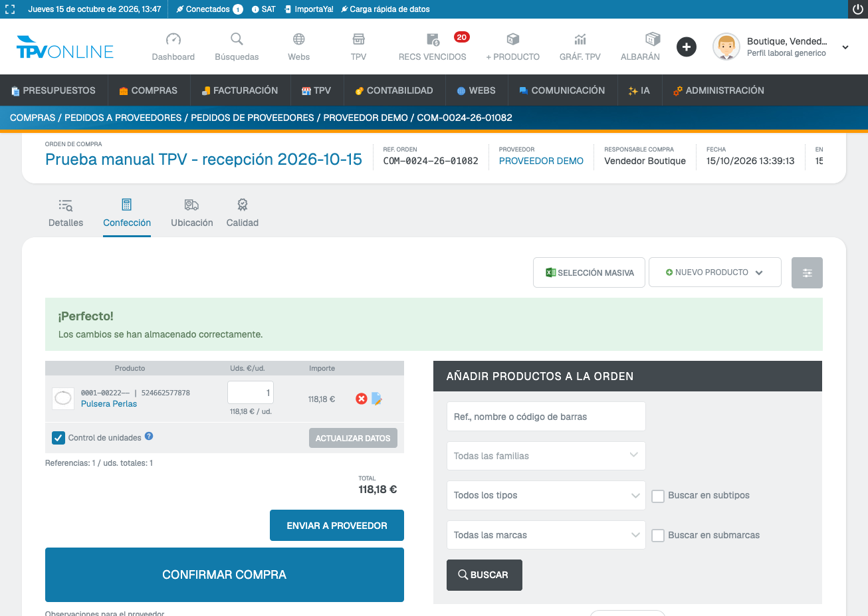Open the Pulsera Perlas product link
Viewport: 868px width, 616px height.
click(x=109, y=404)
